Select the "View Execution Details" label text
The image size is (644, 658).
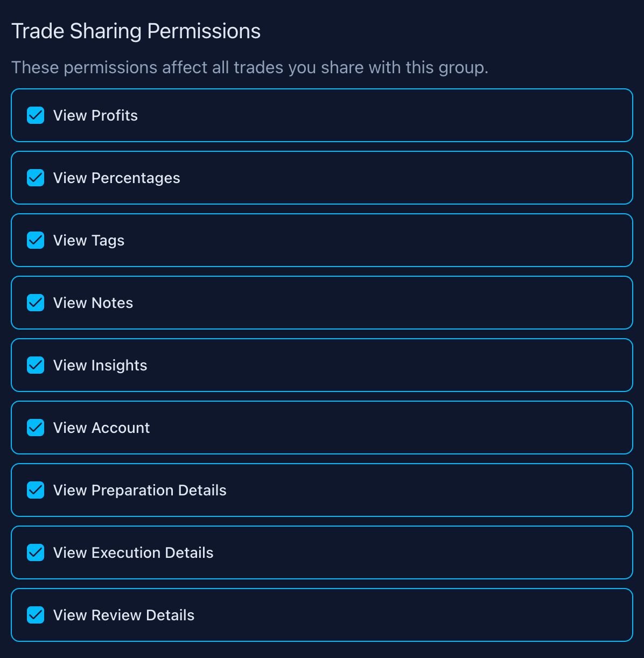[133, 553]
